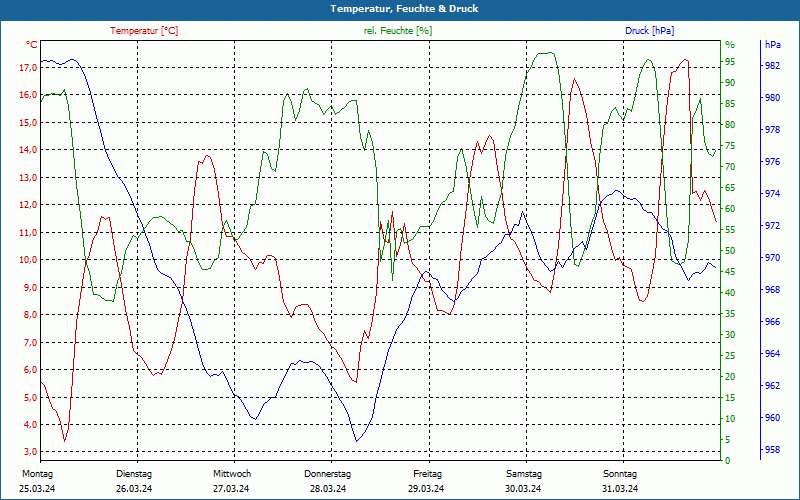Screen dimensions: 800x500
Task: Click the 'Montag' day label
Action: click(x=37, y=474)
